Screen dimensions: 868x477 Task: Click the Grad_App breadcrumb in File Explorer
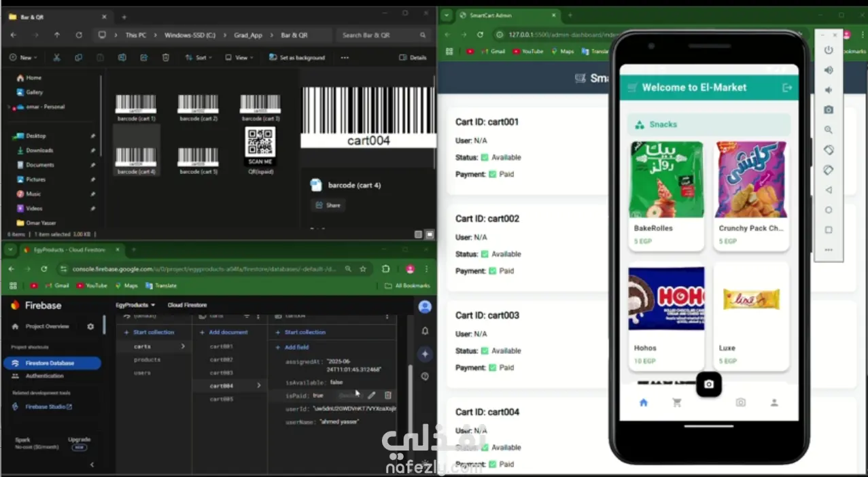tap(249, 35)
